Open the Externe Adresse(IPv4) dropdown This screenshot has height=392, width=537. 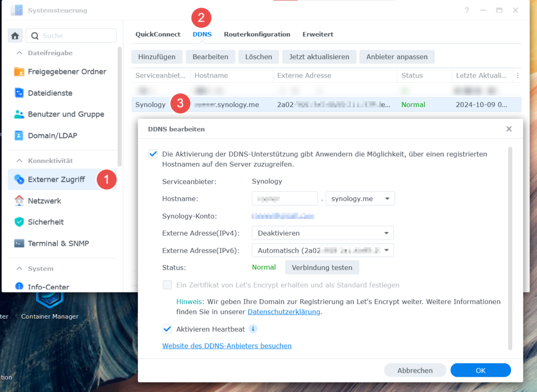coord(323,233)
